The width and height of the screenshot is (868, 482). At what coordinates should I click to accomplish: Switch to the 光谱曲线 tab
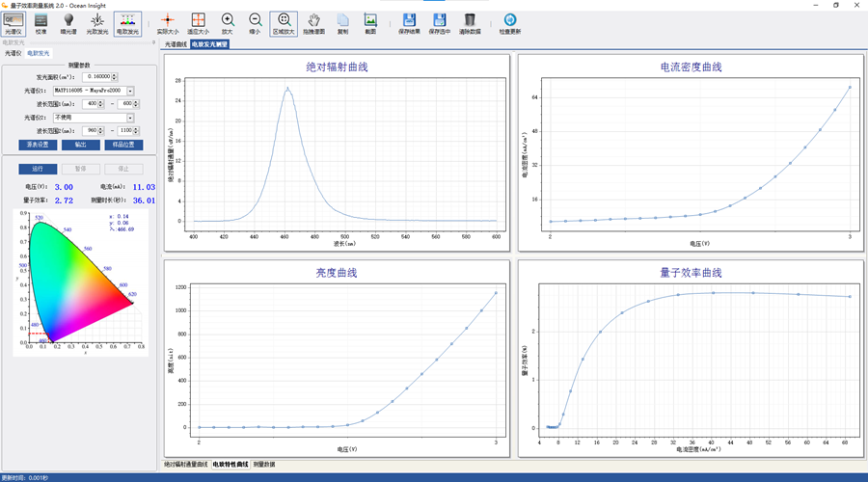pos(175,44)
